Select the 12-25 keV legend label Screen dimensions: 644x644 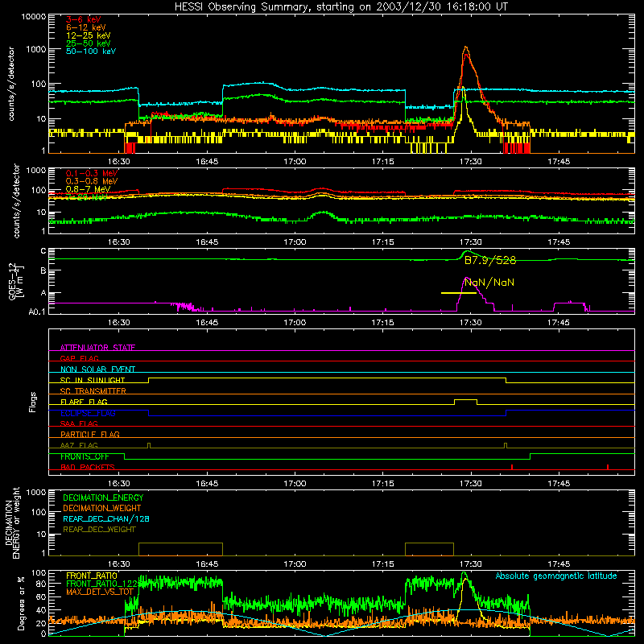click(88, 35)
